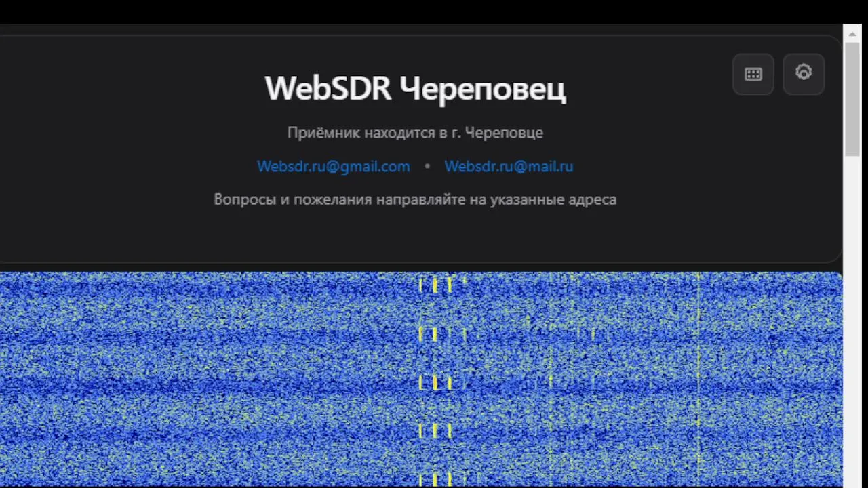Click the text Приёмник находится в г. Череповце
868x488 pixels.
click(x=415, y=133)
